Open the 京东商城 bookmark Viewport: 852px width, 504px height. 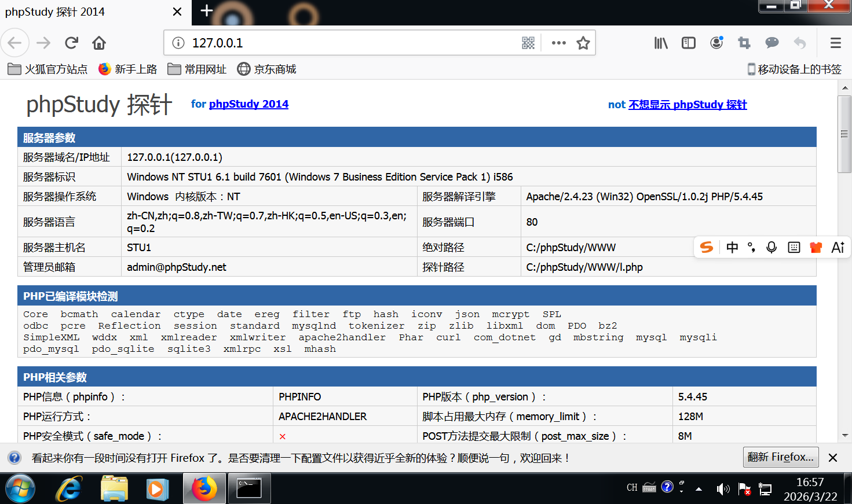click(x=267, y=69)
